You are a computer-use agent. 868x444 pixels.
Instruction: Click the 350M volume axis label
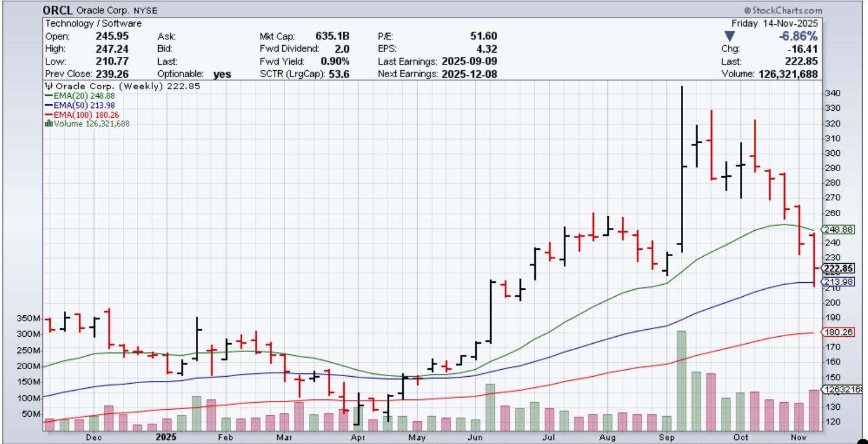click(x=28, y=319)
